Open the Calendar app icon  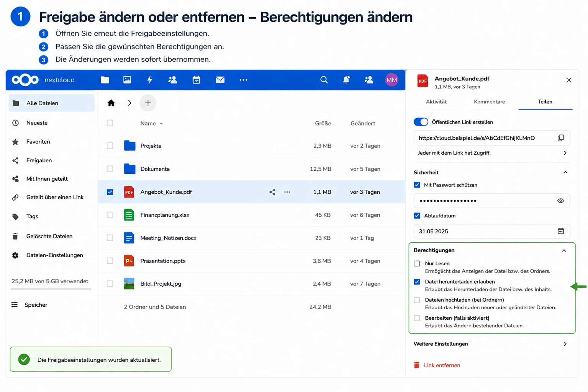197,80
